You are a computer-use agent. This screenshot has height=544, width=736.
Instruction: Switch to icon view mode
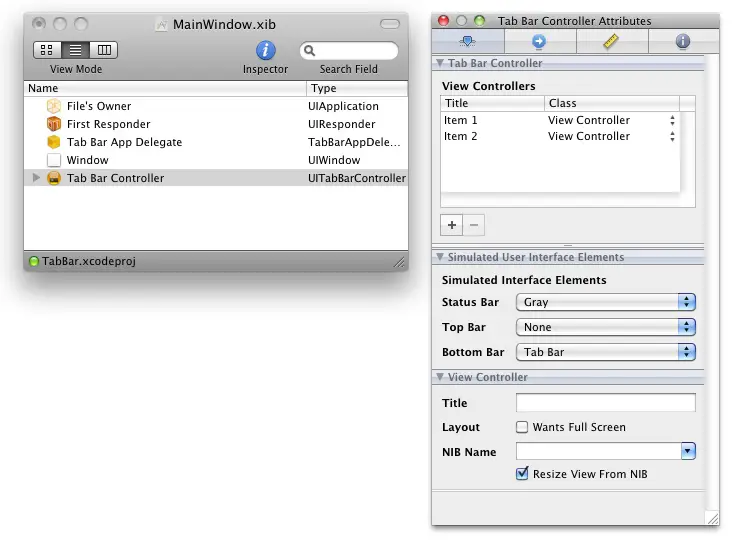[47, 50]
